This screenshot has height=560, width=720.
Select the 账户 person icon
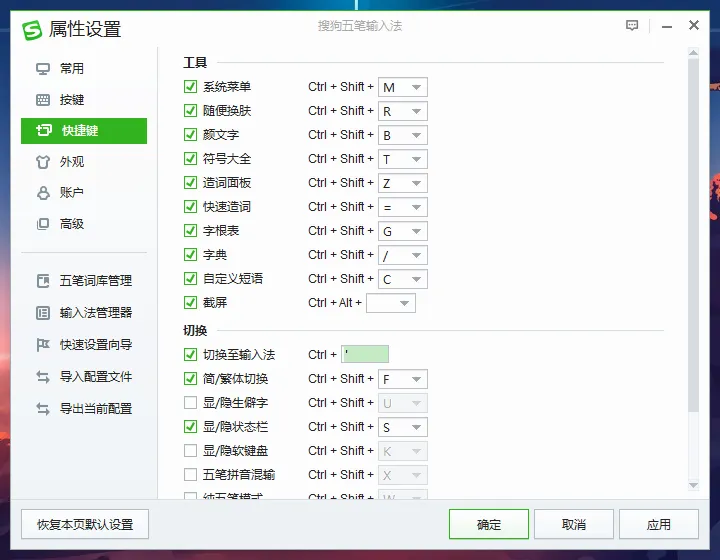click(43, 193)
